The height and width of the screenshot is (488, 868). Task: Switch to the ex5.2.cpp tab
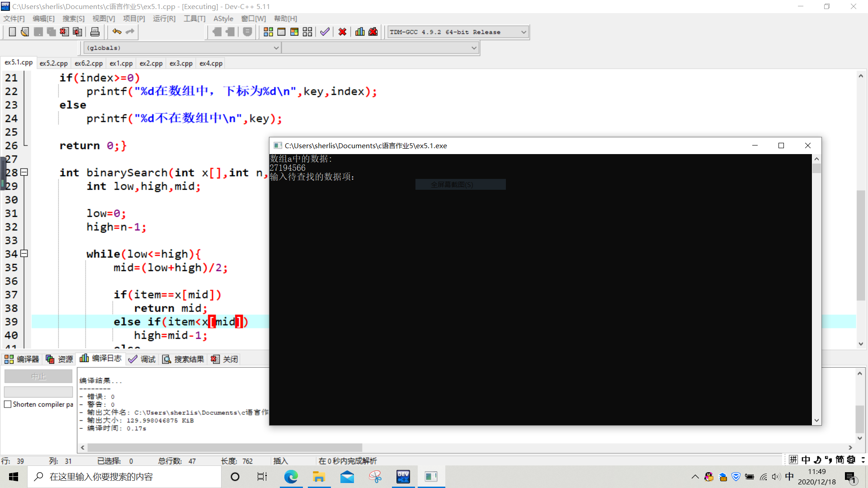(x=53, y=63)
